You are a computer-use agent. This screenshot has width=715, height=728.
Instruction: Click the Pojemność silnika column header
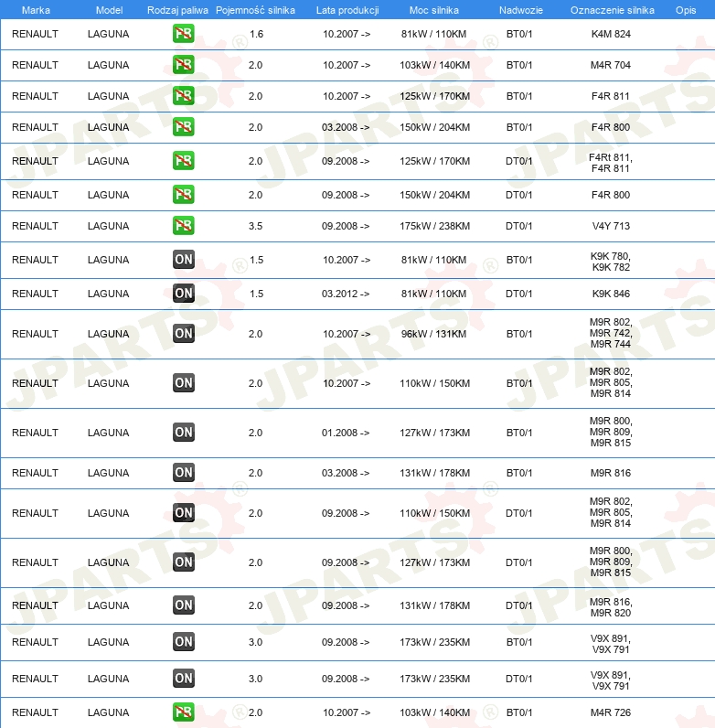[x=255, y=10]
